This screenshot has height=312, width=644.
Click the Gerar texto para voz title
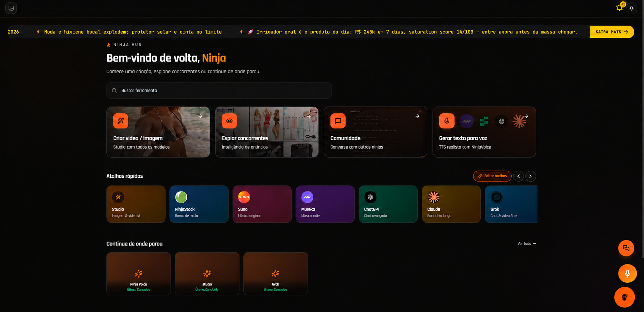(463, 138)
